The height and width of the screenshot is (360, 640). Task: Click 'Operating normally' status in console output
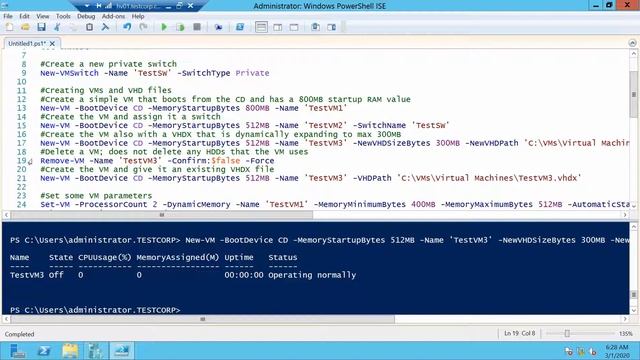[312, 275]
